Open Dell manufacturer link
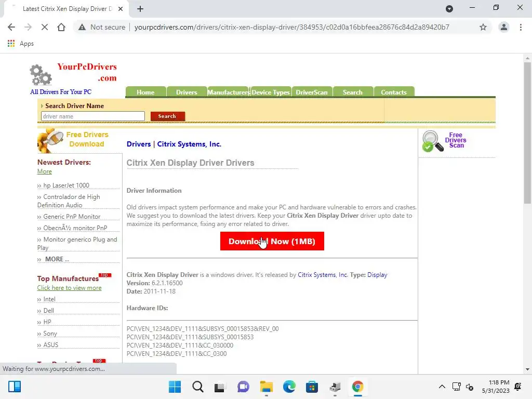The width and height of the screenshot is (532, 399). pyautogui.click(x=48, y=311)
